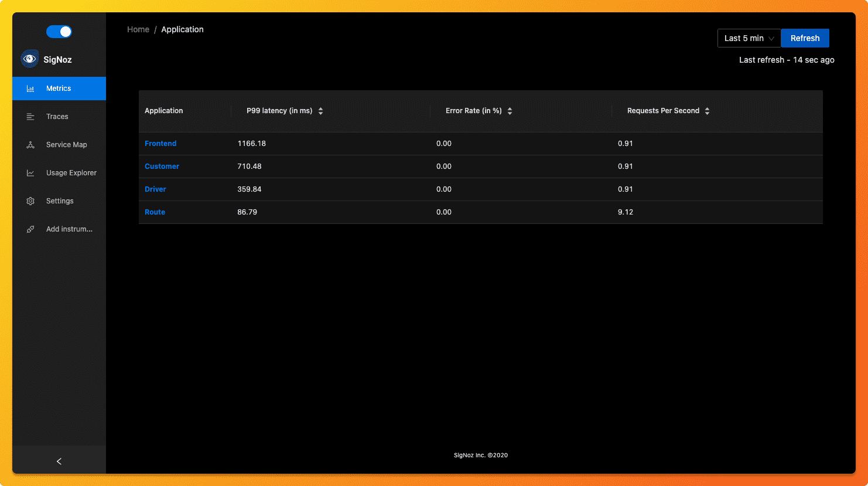Screen dimensions: 868x486
Task: Navigate to Home in the breadcrumb
Action: pyautogui.click(x=138, y=29)
